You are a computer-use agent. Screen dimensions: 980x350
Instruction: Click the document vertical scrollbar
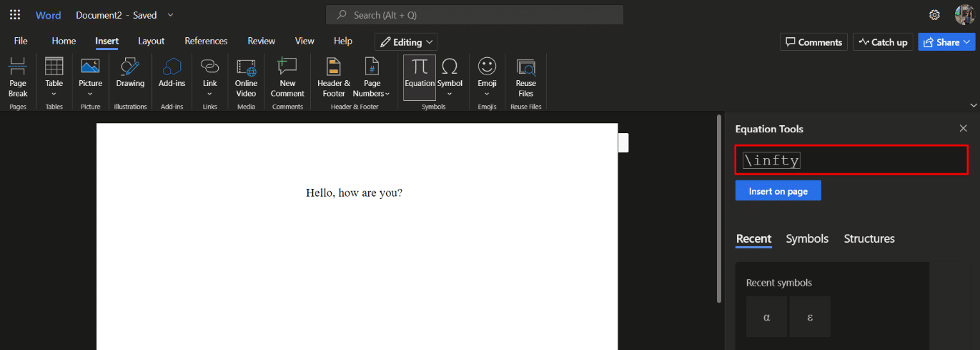718,208
